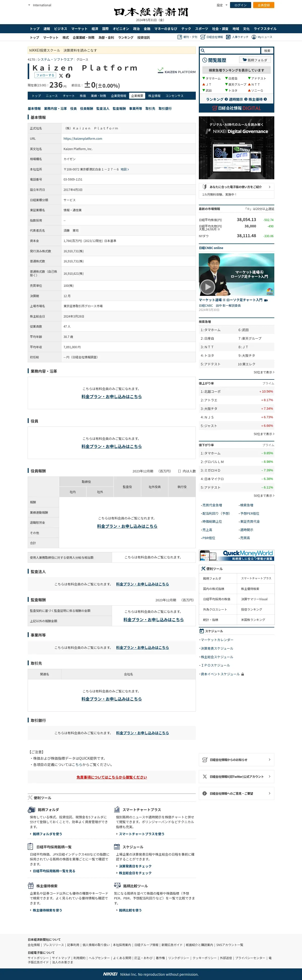The image size is (302, 980).
Task: Open the 銘柄フォルダ folder button in sidebar
Action: pyautogui.click(x=254, y=60)
